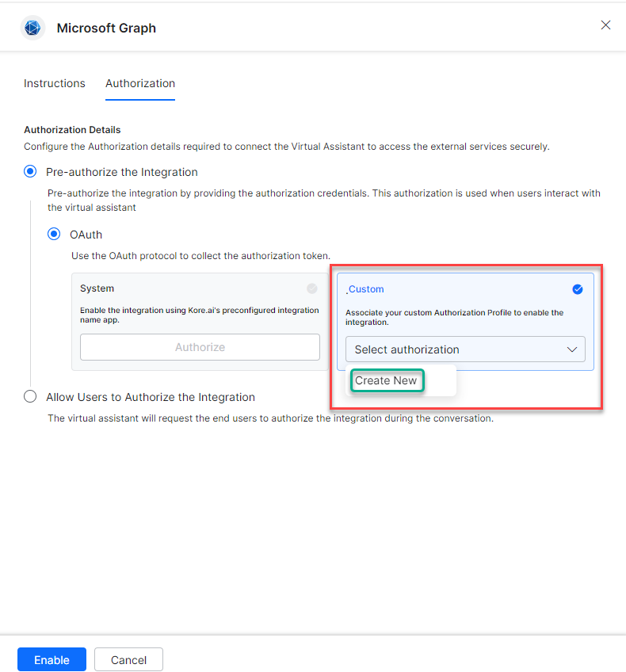Select the OAuth radio button

click(54, 235)
